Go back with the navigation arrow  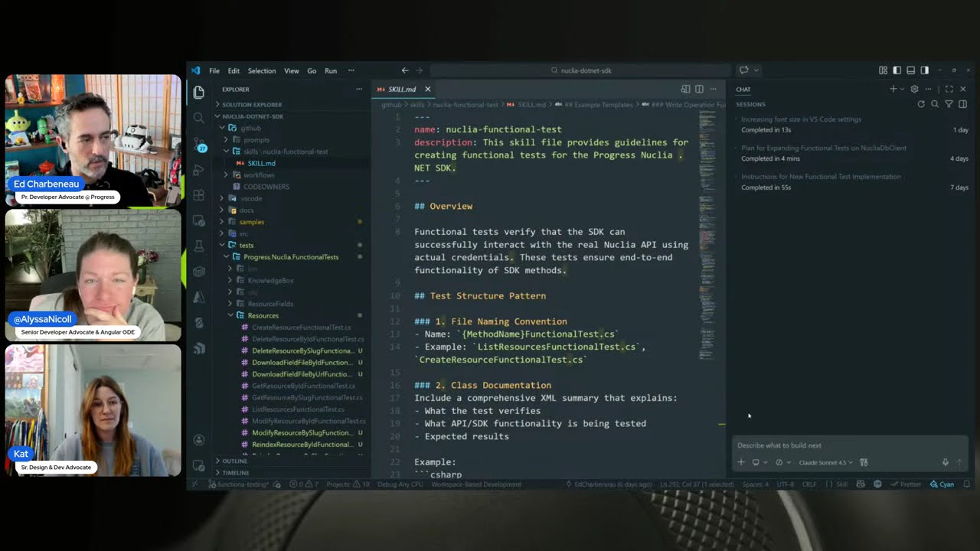[405, 70]
